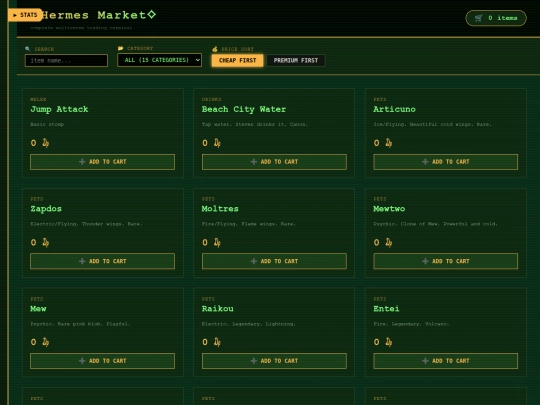Sort by Cheap First

237,60
